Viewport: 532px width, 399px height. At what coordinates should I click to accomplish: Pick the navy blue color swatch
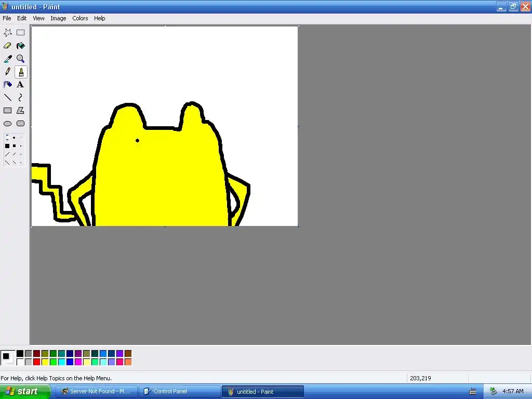point(70,354)
